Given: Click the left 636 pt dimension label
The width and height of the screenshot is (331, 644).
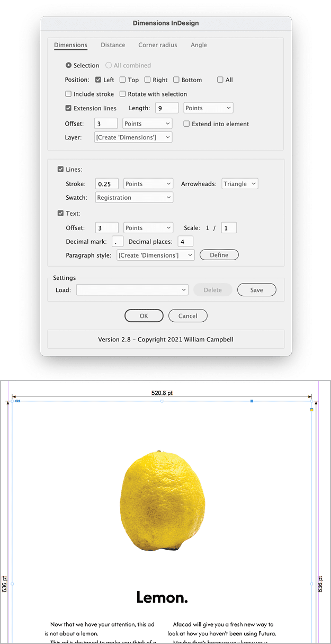Looking at the screenshot, I should [5, 584].
